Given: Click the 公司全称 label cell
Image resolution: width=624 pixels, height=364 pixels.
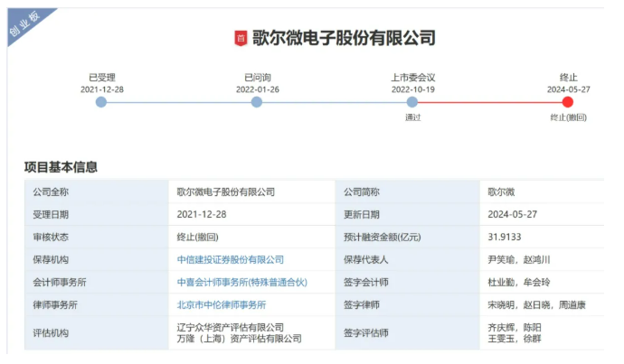Looking at the screenshot, I should point(97,191).
